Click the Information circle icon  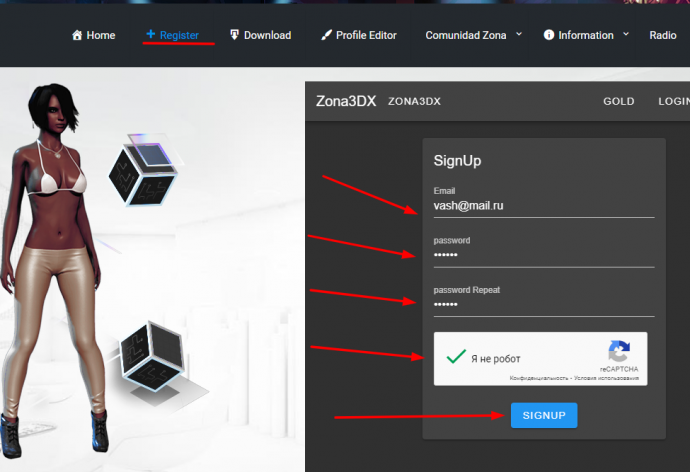point(549,35)
